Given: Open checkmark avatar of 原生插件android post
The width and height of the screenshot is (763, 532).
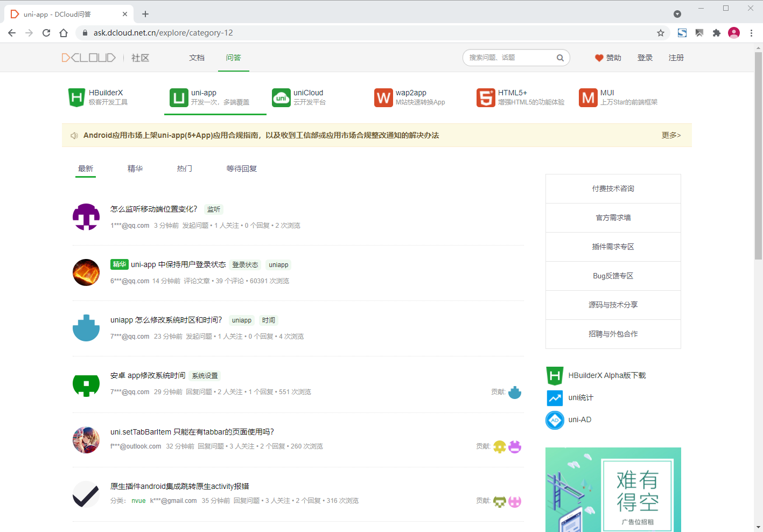Looking at the screenshot, I should click(x=86, y=494).
